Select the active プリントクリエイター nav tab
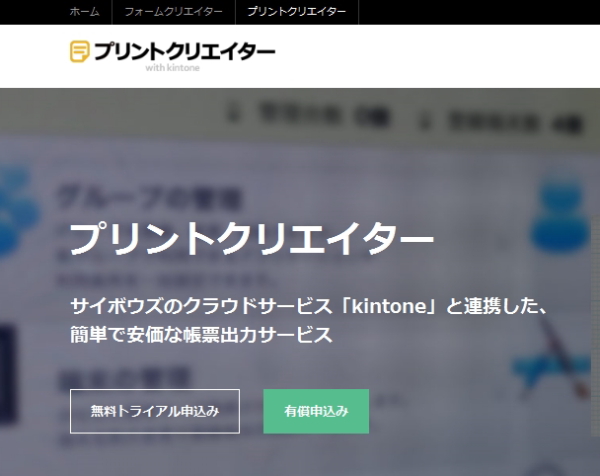The image size is (600, 476). tap(296, 12)
